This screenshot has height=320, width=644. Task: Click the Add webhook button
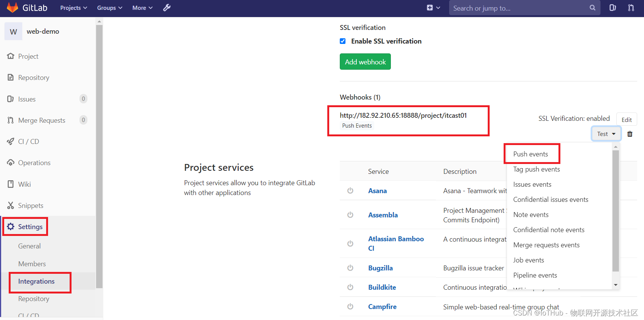[365, 62]
